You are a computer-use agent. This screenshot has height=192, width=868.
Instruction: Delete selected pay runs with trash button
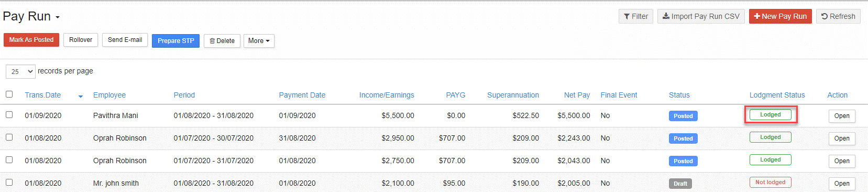click(x=222, y=41)
